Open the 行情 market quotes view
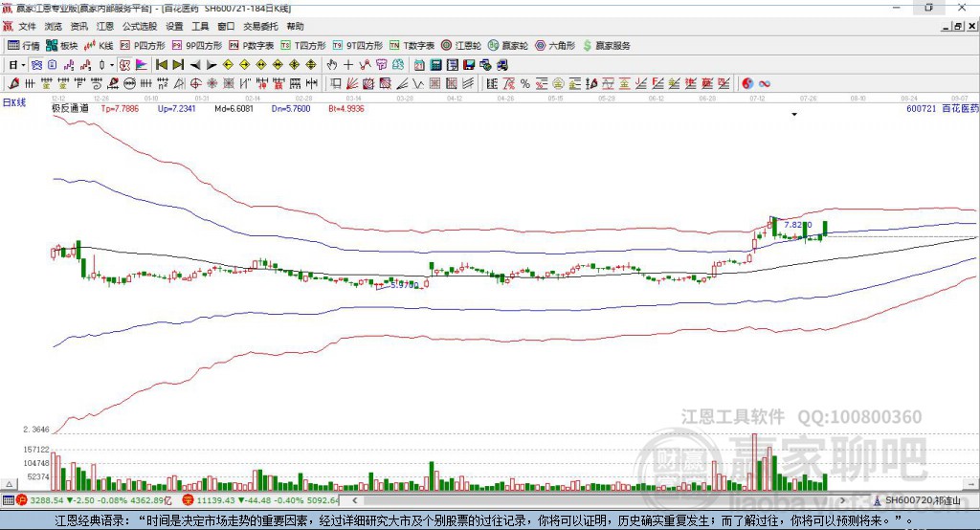980x530 pixels. [x=23, y=46]
